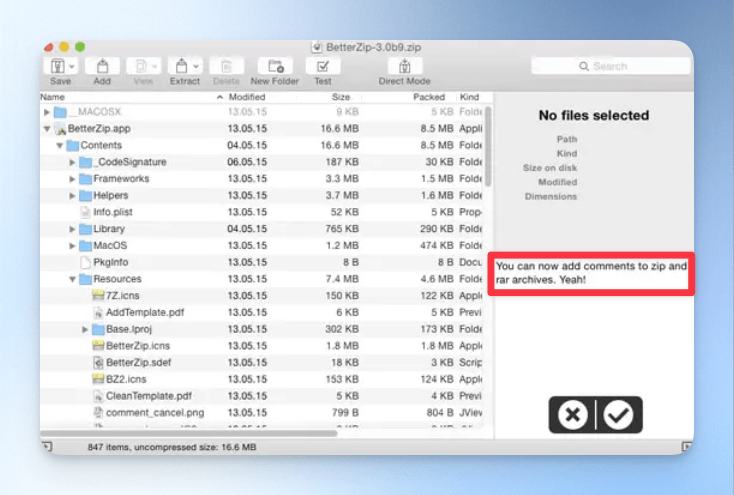Create a New Folder from toolbar
Image resolution: width=734 pixels, height=495 pixels.
click(x=274, y=66)
